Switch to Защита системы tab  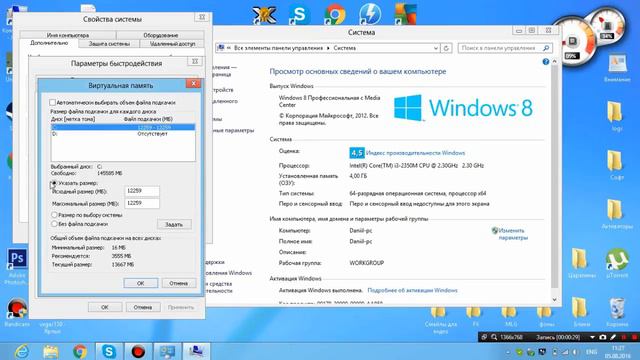[109, 44]
